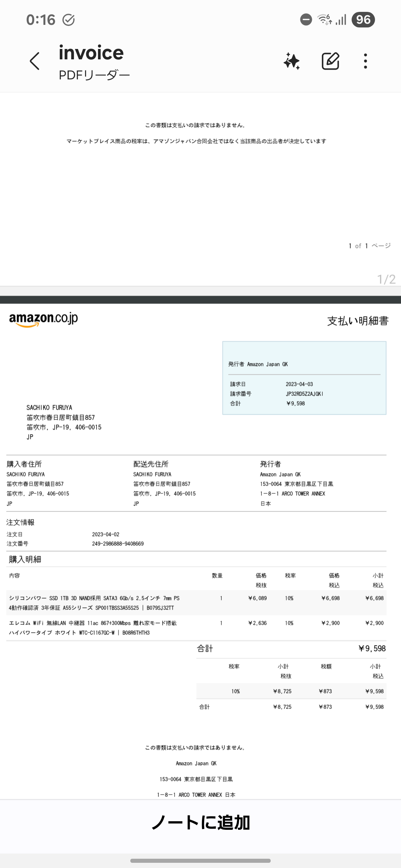Tap the amazon.co.jp logo on invoice
401x868 pixels.
click(43, 319)
